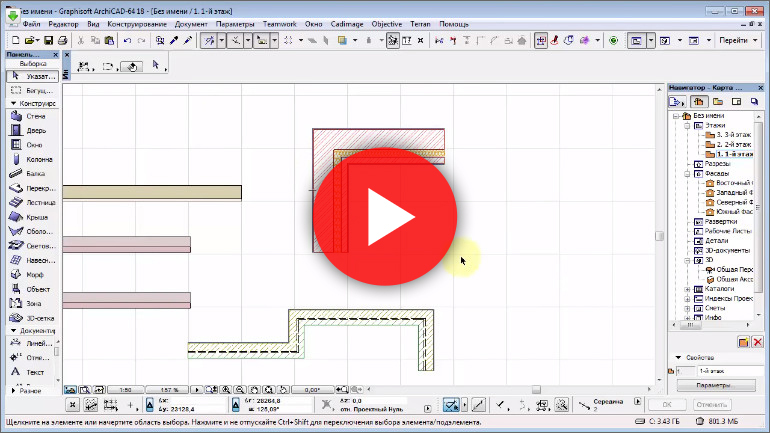
Task: Activate the Marquee (Бегущ...) tool
Action: coord(32,90)
